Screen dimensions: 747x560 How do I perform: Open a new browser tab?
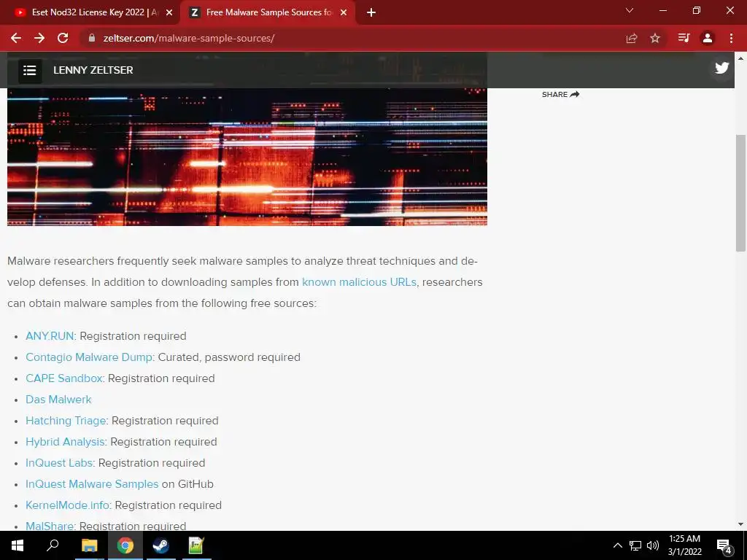(371, 13)
